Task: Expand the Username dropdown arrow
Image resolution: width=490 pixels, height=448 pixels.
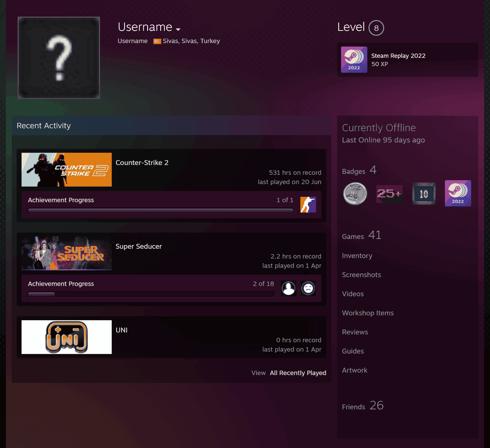Action: pos(178,29)
